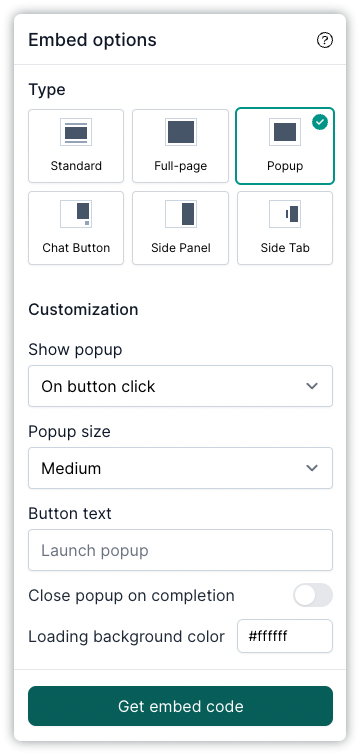Screen dimensions: 360x755
Task: Click the Chat Button type label
Action: (x=76, y=248)
